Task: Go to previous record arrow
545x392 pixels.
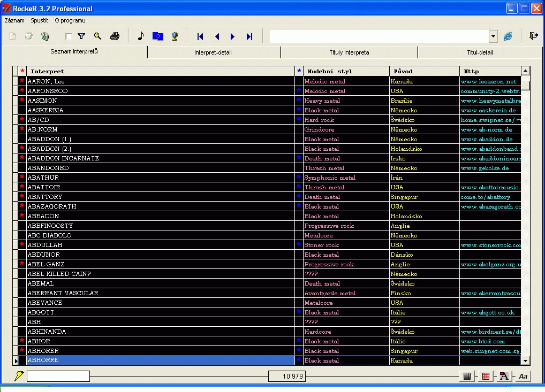Action: (217, 36)
